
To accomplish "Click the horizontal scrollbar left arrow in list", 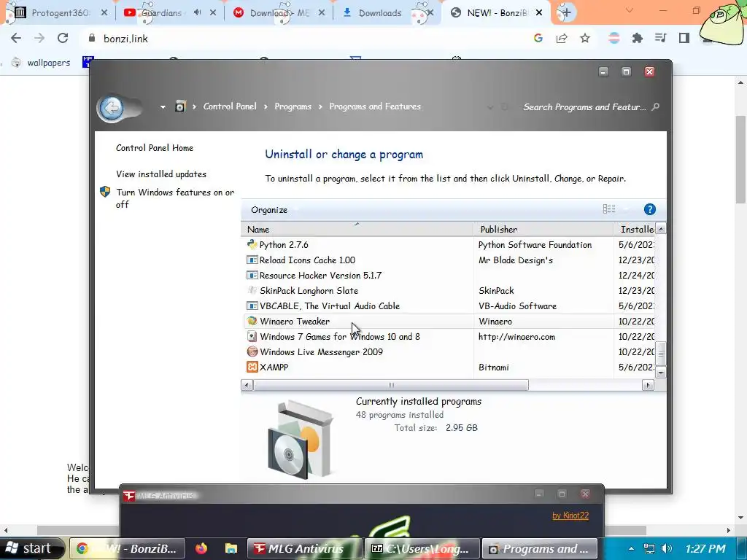I will point(247,385).
